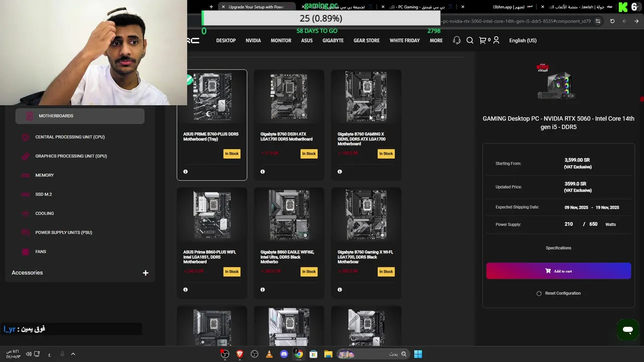
Task: Click the Memory category icon
Action: coord(25,175)
